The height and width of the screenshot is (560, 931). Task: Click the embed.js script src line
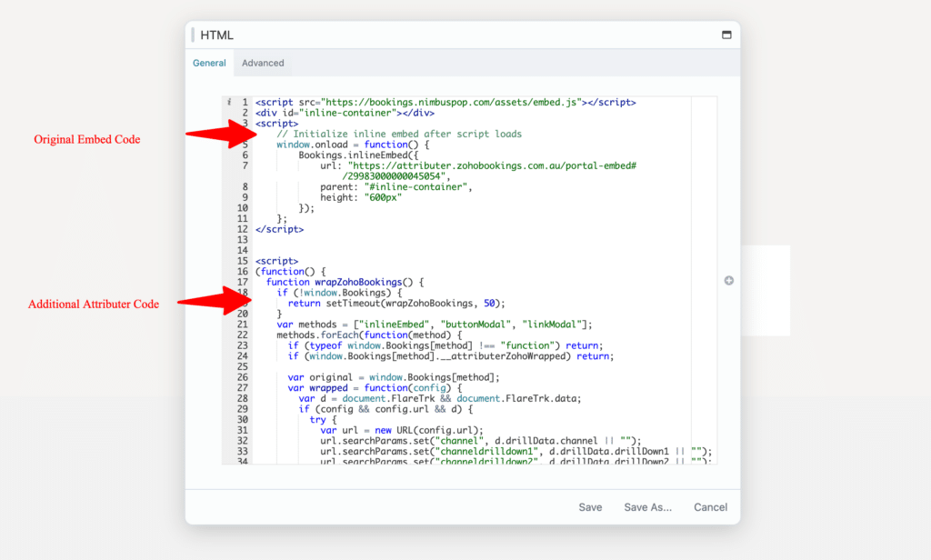(x=445, y=102)
